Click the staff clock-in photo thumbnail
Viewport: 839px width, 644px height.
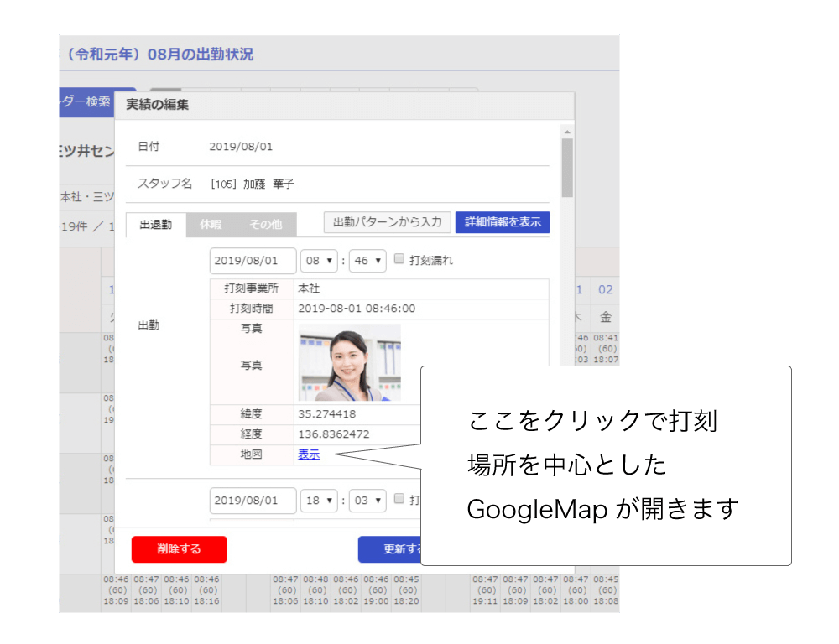click(x=349, y=362)
